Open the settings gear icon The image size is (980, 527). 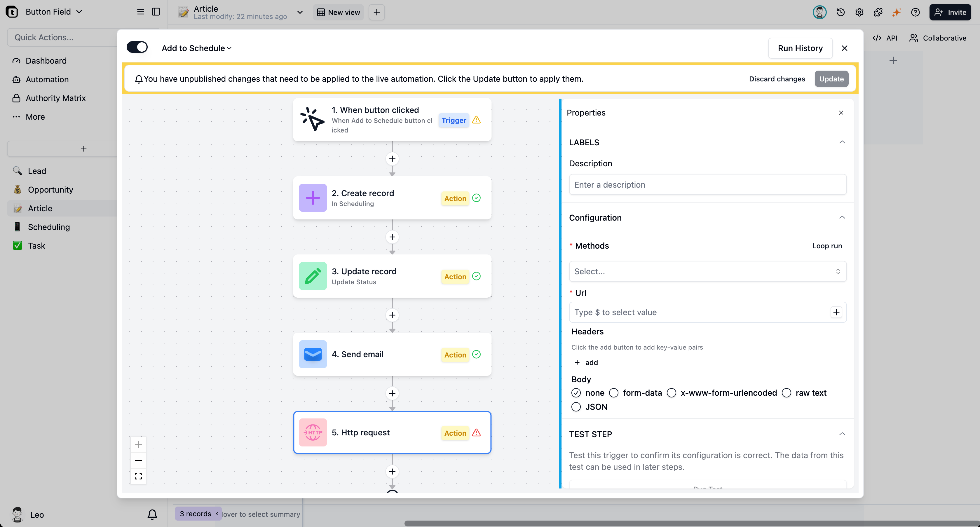coord(859,12)
